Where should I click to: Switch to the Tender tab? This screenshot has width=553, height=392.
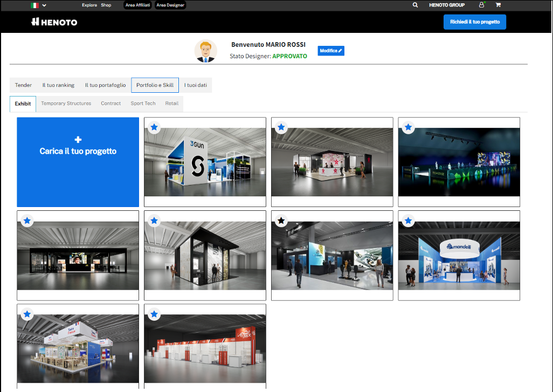[23, 85]
